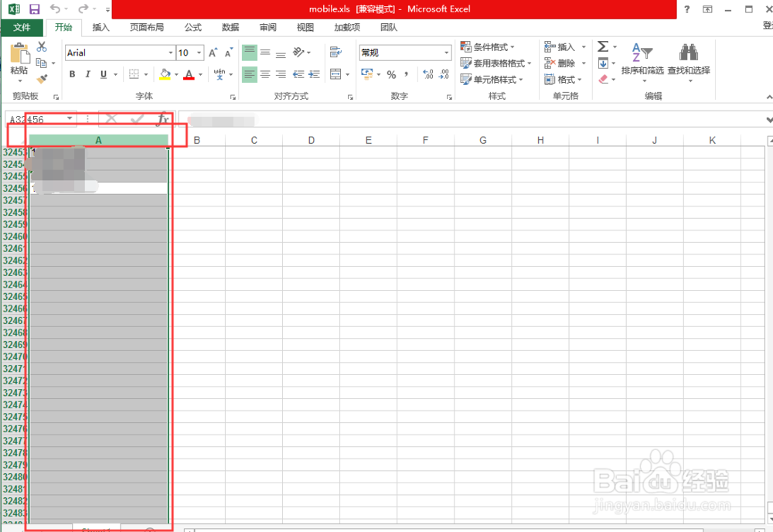The image size is (773, 532).
Task: Click the Insert Function fx button
Action: [x=163, y=119]
